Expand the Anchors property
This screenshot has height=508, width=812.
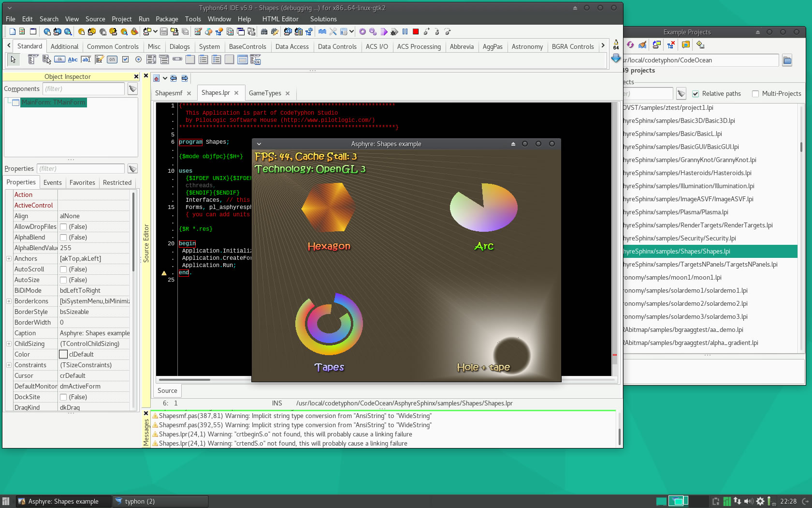click(9, 259)
